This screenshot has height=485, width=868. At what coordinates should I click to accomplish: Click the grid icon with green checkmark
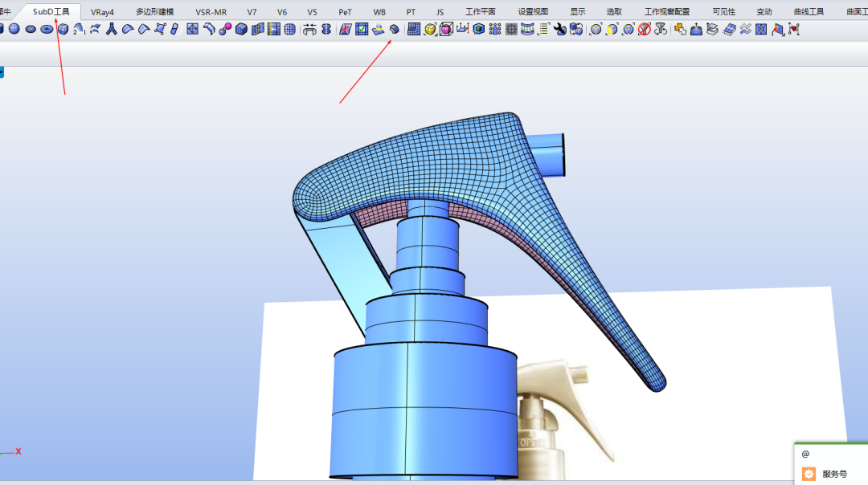click(x=362, y=30)
